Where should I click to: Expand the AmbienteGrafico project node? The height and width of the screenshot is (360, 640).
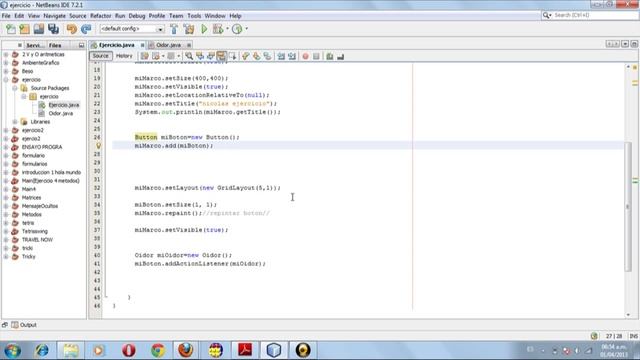(x=6, y=63)
